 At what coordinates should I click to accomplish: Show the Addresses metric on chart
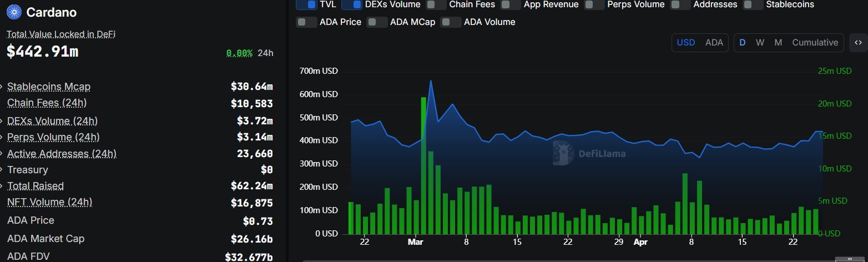coord(680,4)
